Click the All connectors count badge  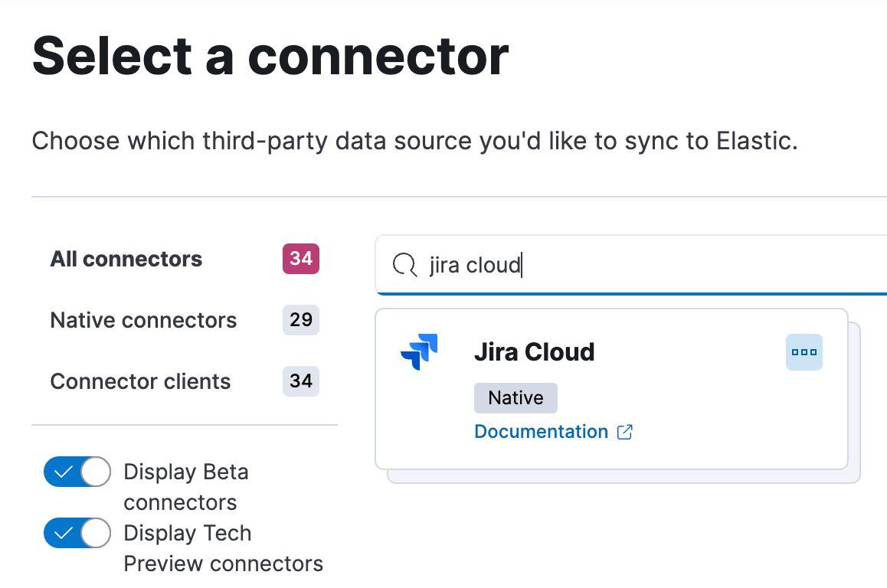300,259
